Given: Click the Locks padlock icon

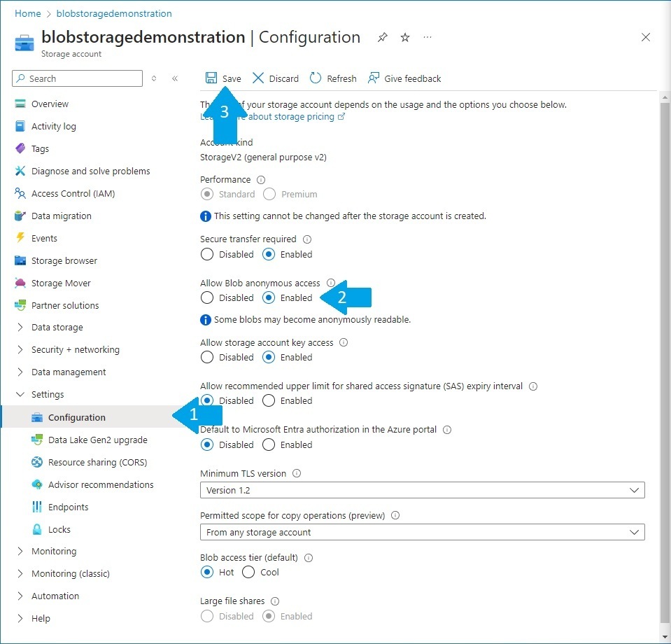Looking at the screenshot, I should tap(37, 529).
